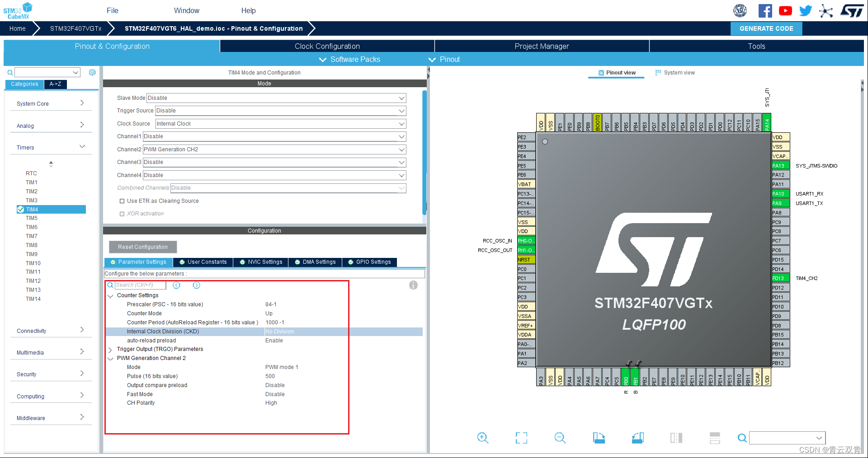Open the NVIC Settings tab
The width and height of the screenshot is (868, 458).
pyautogui.click(x=261, y=262)
